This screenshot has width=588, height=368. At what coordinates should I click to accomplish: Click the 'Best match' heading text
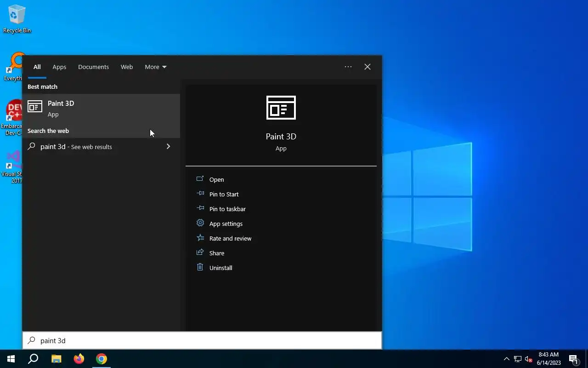pyautogui.click(x=42, y=86)
